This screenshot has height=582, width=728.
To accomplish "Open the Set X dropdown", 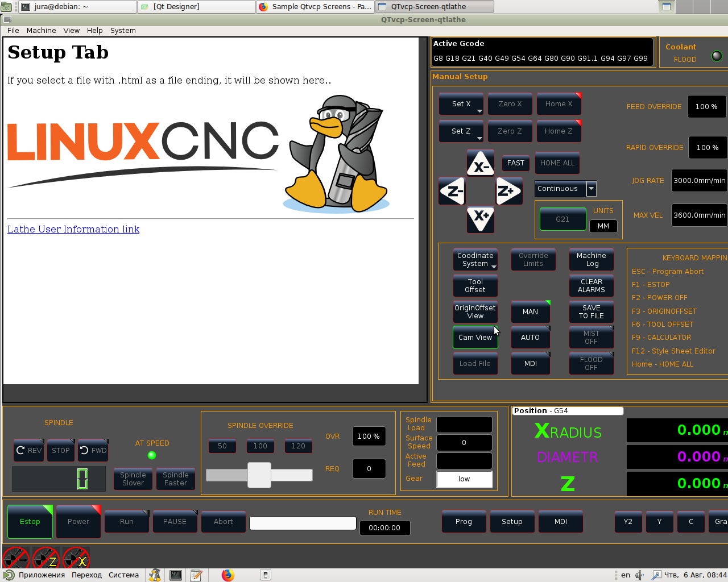I will pos(461,104).
